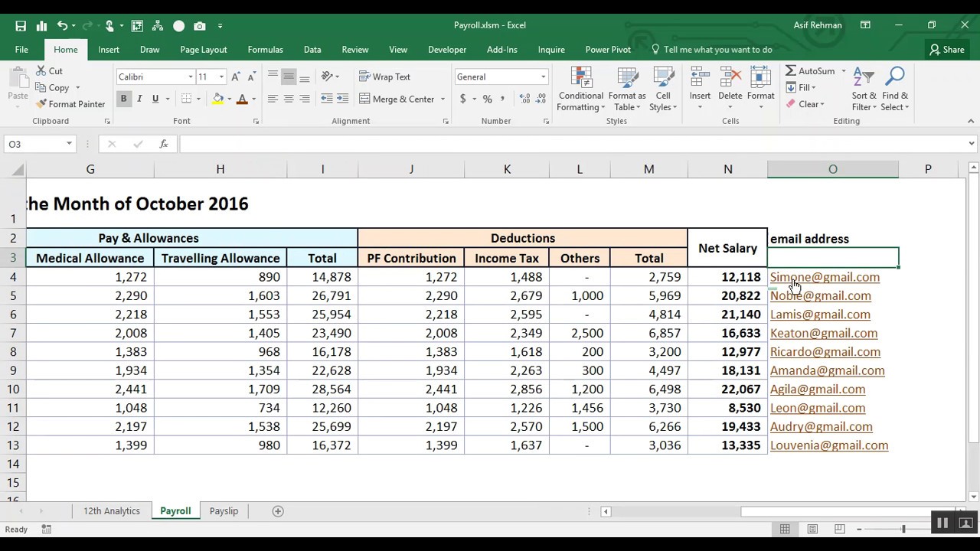Increase font size with the large A icon

(236, 77)
